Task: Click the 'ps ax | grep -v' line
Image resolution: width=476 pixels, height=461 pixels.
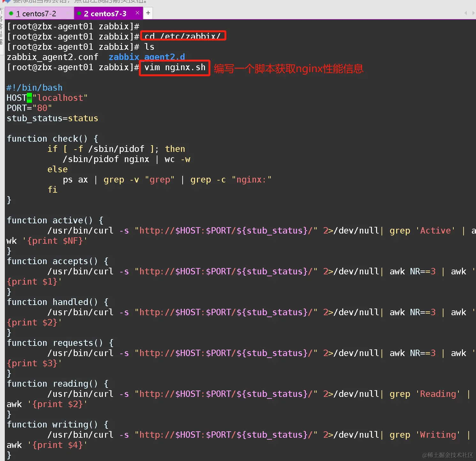Action: [x=167, y=180]
